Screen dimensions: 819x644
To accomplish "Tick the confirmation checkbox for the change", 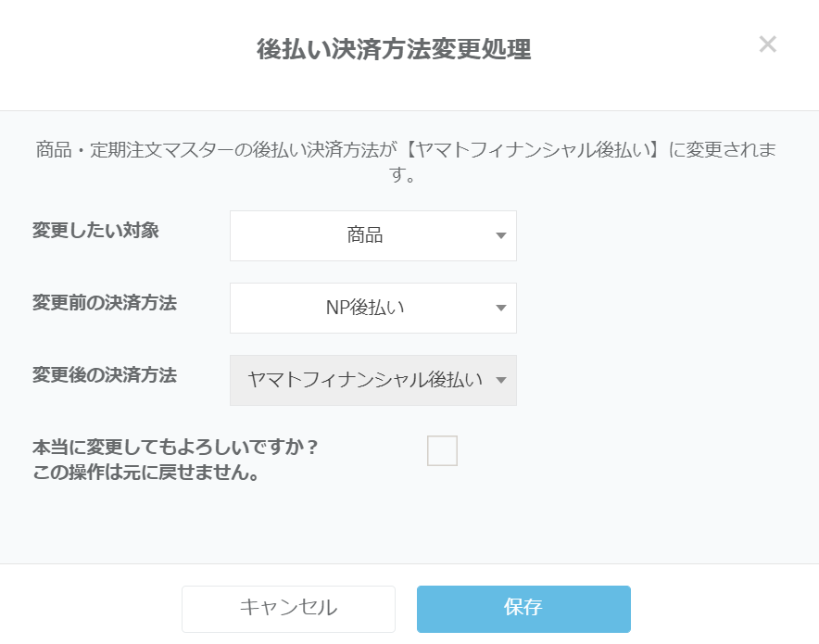I will click(x=442, y=451).
